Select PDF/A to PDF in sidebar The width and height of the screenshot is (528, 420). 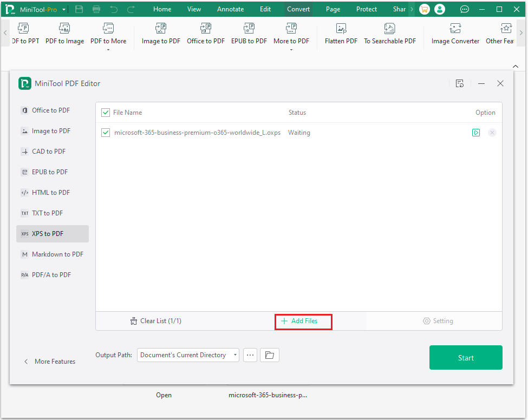(53, 274)
